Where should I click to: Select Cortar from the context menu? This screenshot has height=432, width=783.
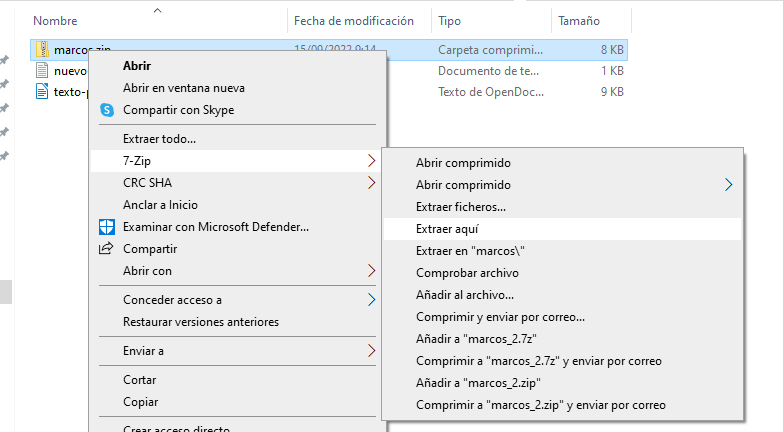coord(139,380)
